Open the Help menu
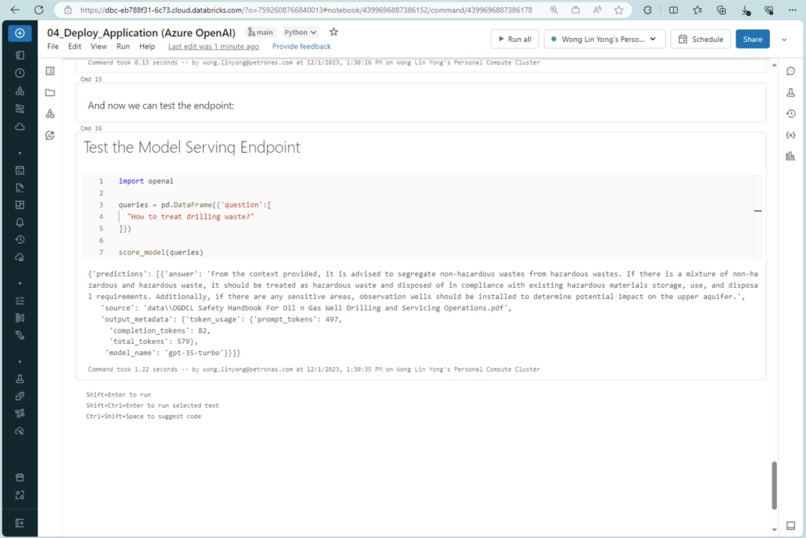This screenshot has height=538, width=806. pos(147,46)
